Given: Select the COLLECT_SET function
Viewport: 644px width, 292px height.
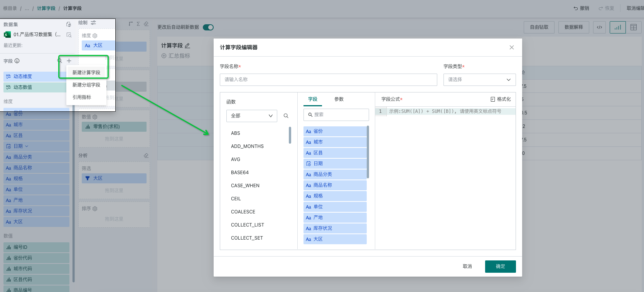Looking at the screenshot, I should [x=247, y=238].
